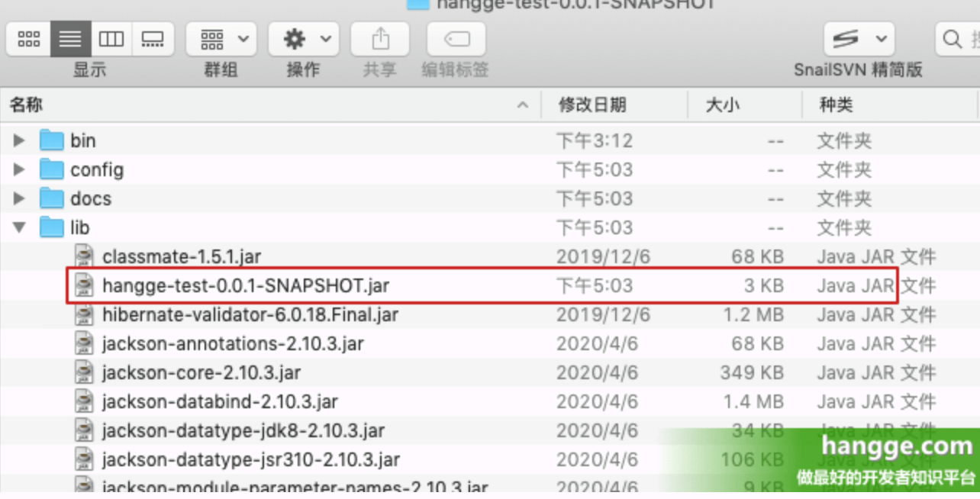
Task: Sort by the 大小 column header
Action: (722, 105)
